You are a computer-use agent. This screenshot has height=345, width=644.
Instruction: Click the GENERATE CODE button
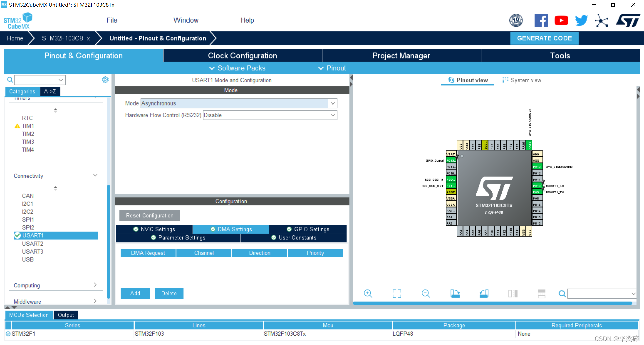544,38
